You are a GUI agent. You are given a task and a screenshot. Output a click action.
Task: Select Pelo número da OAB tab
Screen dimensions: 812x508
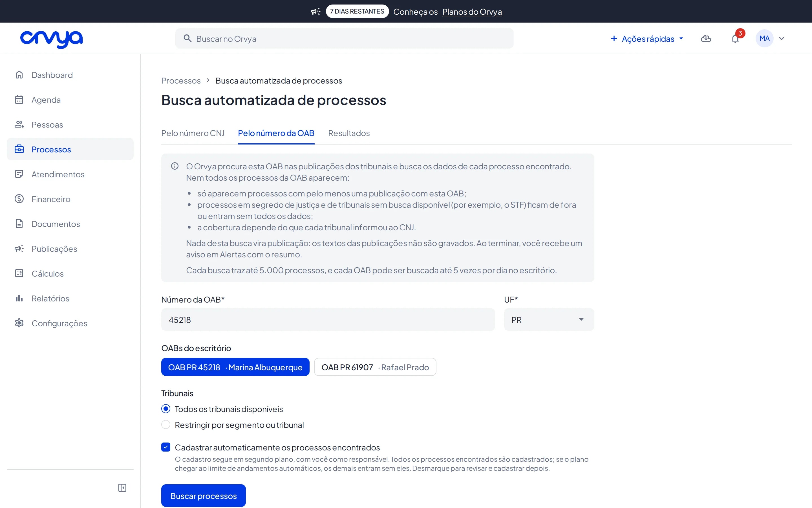tap(276, 133)
